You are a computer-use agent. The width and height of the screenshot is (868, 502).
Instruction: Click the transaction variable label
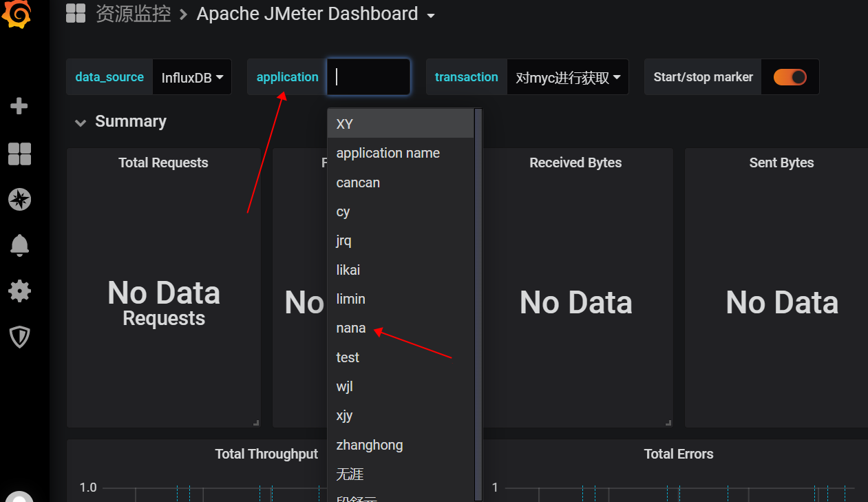click(x=466, y=77)
